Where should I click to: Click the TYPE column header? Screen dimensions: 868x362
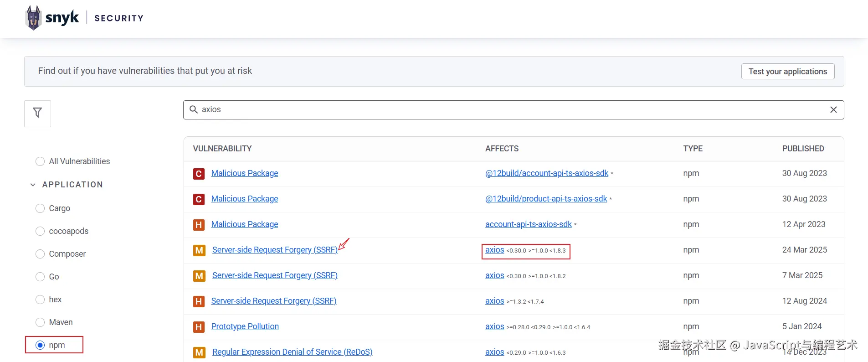[693, 149]
